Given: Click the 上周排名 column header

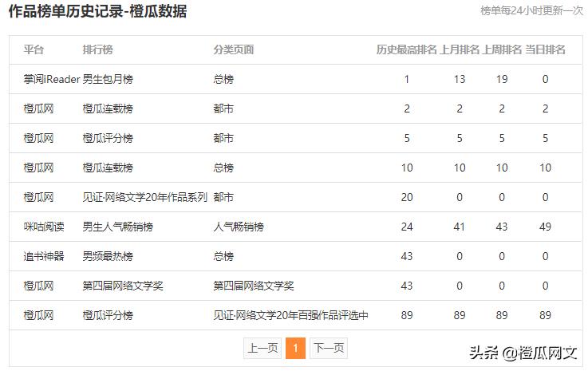Looking at the screenshot, I should [502, 49].
